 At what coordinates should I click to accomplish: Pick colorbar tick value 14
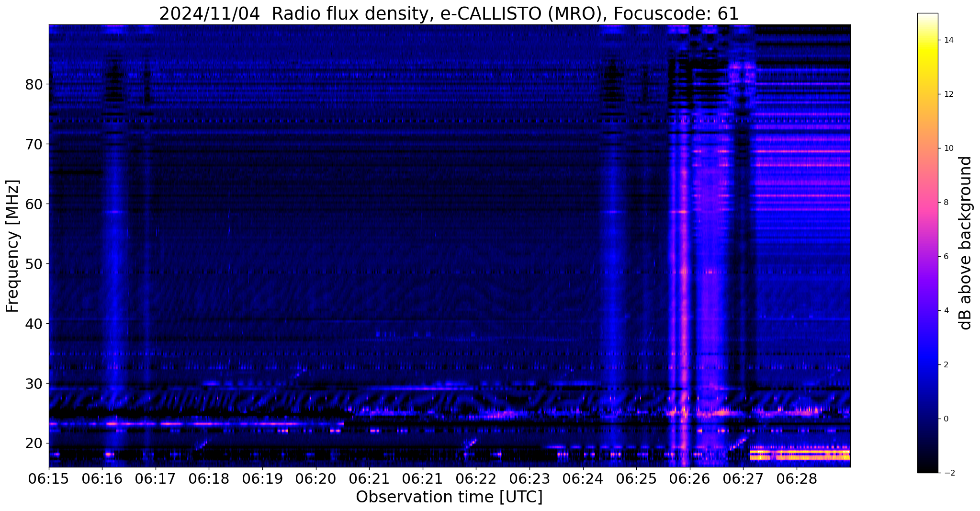pos(948,40)
